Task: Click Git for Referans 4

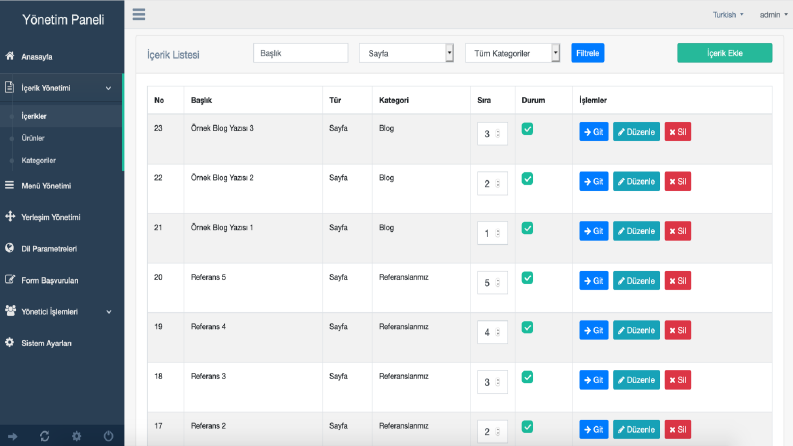Action: pyautogui.click(x=594, y=330)
